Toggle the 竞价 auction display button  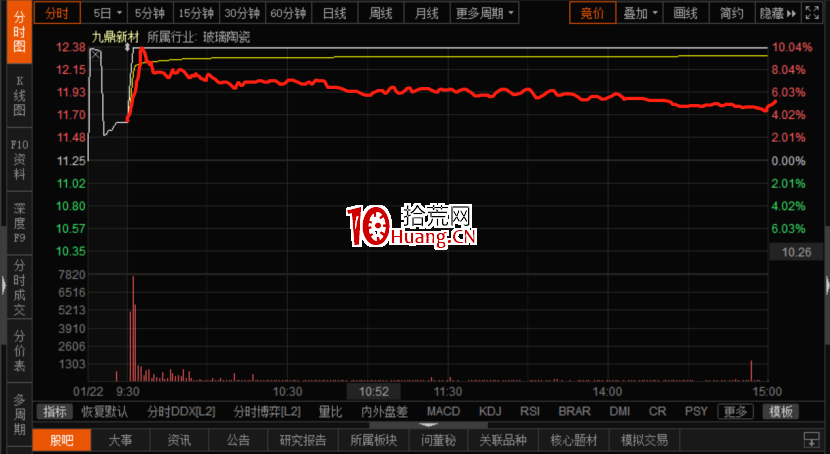tap(592, 13)
